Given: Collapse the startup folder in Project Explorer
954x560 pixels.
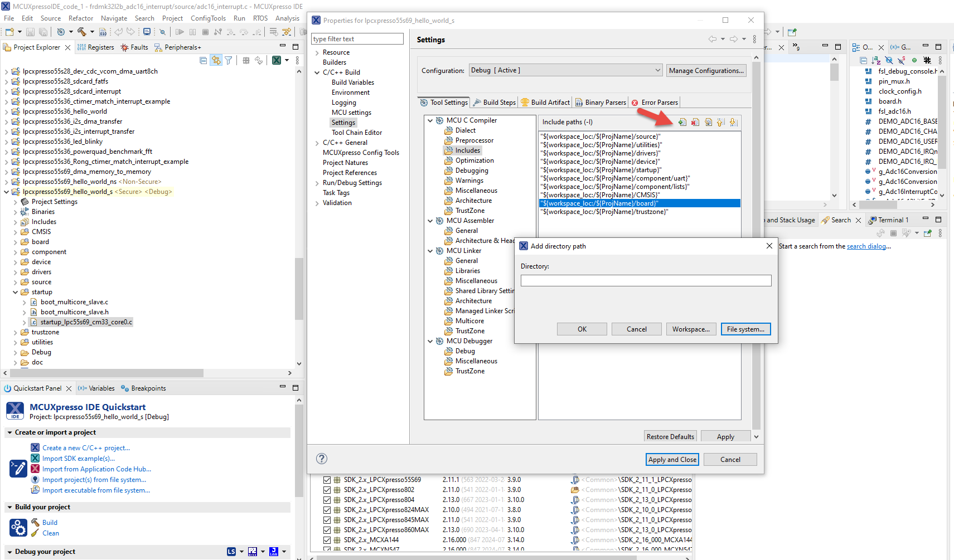Looking at the screenshot, I should pyautogui.click(x=16, y=291).
